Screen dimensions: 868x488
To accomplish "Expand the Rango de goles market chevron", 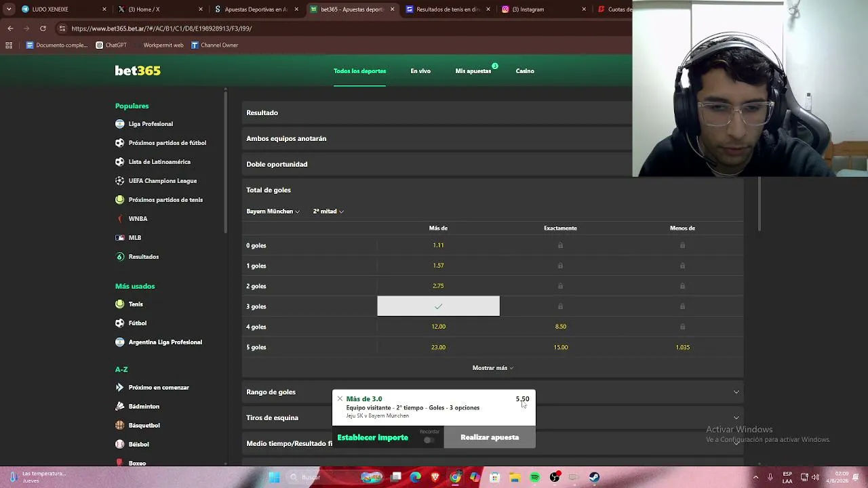I will point(736,392).
